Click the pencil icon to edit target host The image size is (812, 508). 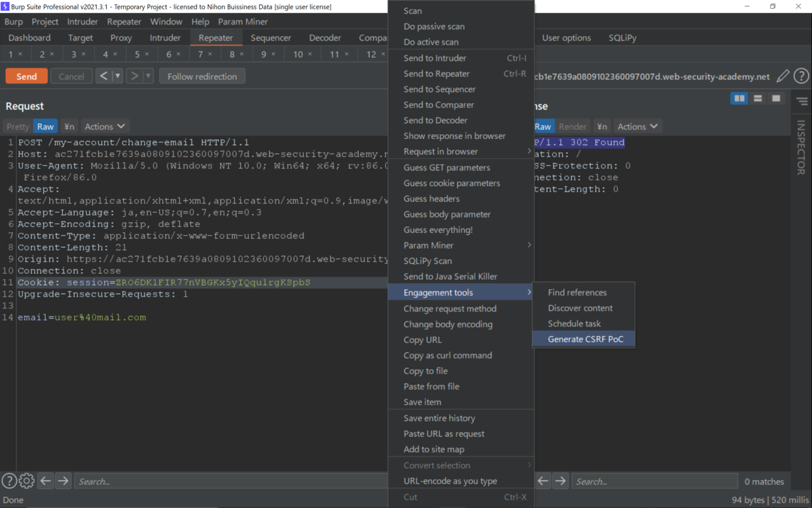[x=783, y=77]
